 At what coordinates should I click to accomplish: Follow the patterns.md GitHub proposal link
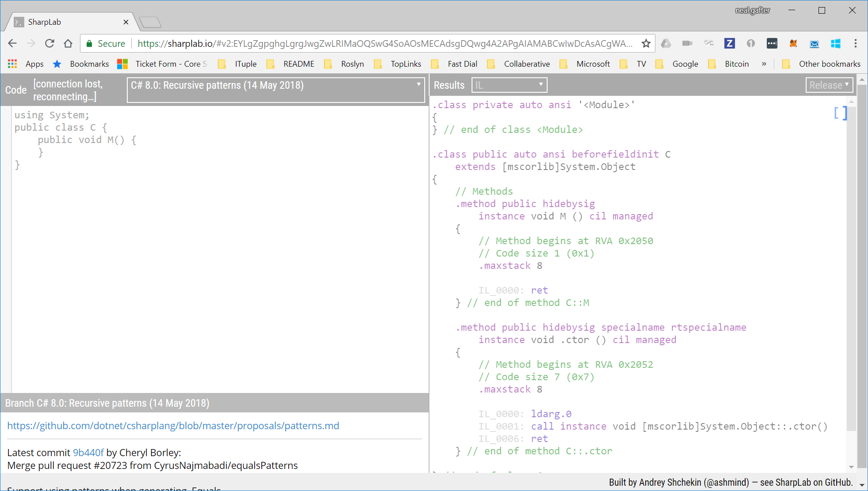click(x=173, y=426)
